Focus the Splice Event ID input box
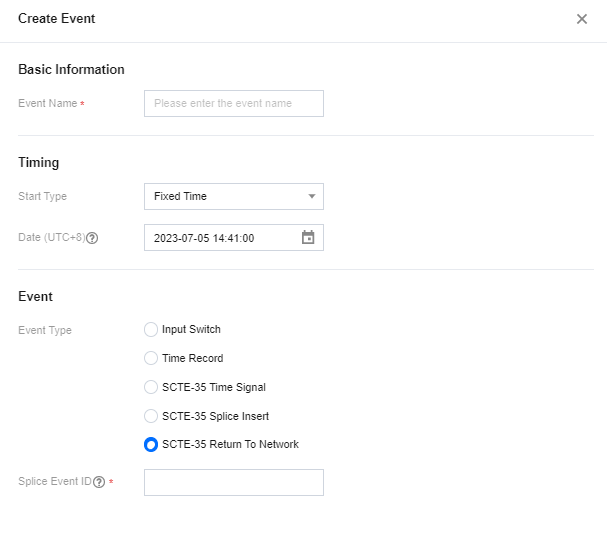The image size is (607, 534). click(x=233, y=482)
